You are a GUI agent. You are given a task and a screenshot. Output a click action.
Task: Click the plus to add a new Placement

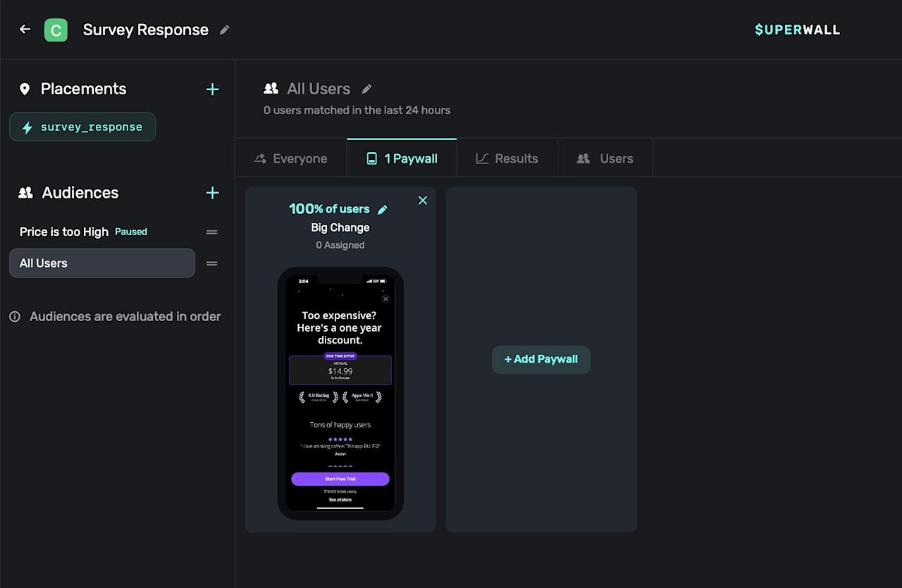(212, 89)
